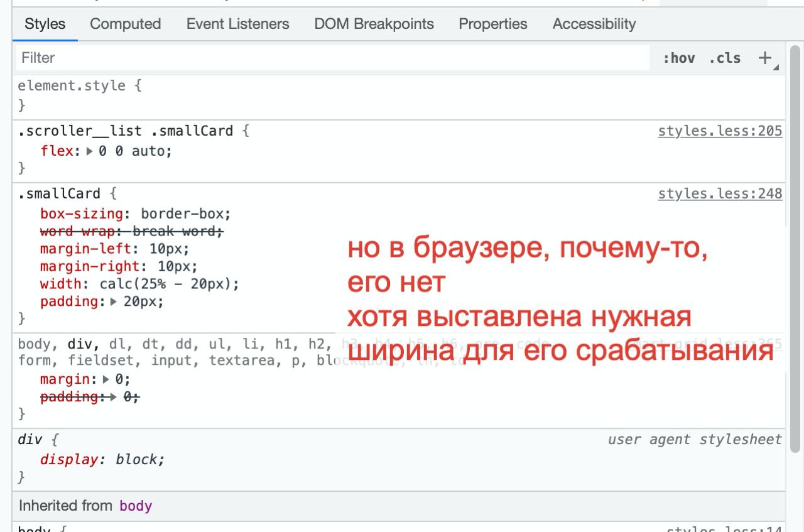Click the Filter styles input field
Screen dimensions: 804x532
coord(333,58)
